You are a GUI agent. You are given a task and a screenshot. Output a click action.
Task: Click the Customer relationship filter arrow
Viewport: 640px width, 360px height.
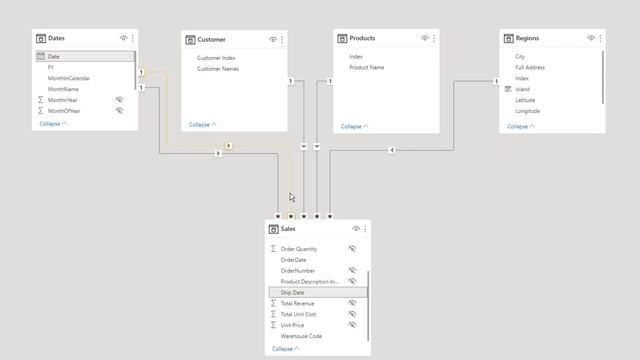[304, 147]
